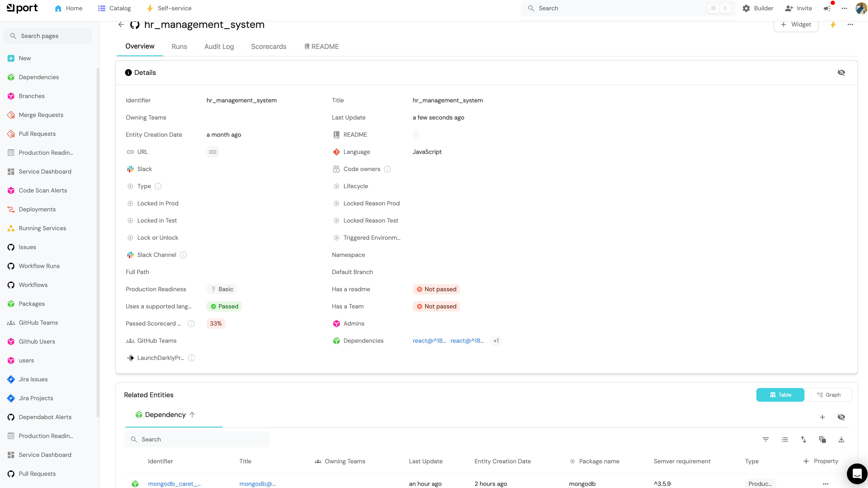The height and width of the screenshot is (488, 868).
Task: Click the lightning bolt actions icon
Action: (833, 25)
